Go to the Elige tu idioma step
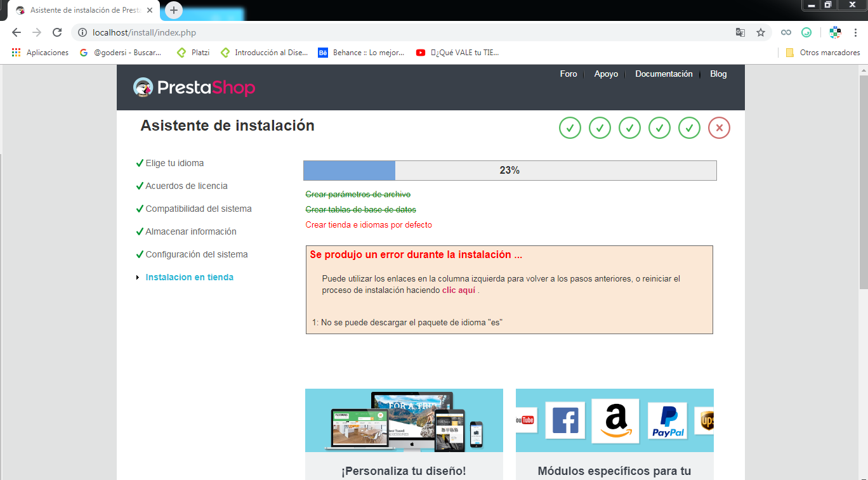Image resolution: width=868 pixels, height=480 pixels. (x=174, y=163)
